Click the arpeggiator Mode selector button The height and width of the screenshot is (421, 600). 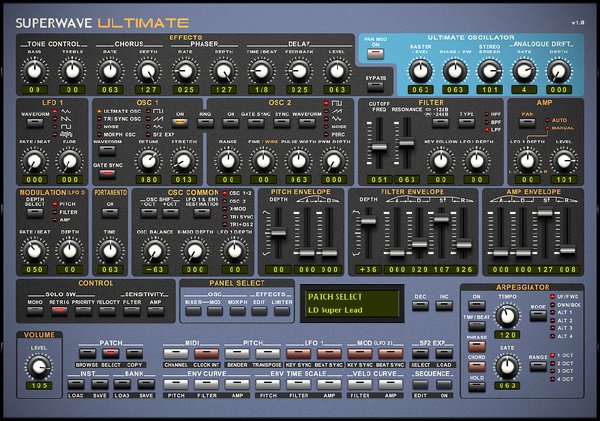click(538, 316)
